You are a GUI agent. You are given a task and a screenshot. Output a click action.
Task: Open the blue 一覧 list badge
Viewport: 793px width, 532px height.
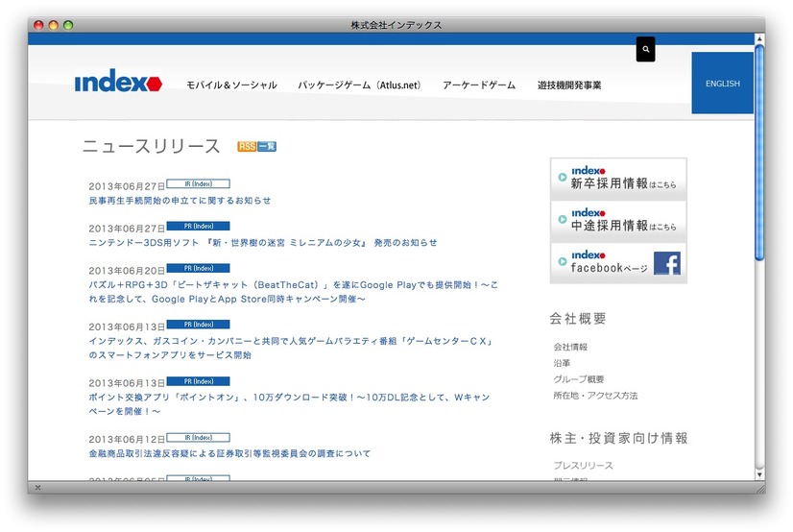click(267, 147)
